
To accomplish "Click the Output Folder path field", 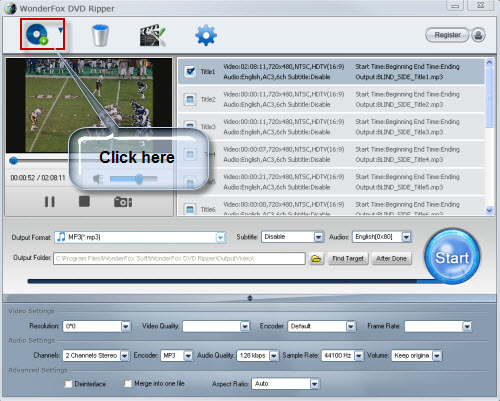I will point(179,258).
